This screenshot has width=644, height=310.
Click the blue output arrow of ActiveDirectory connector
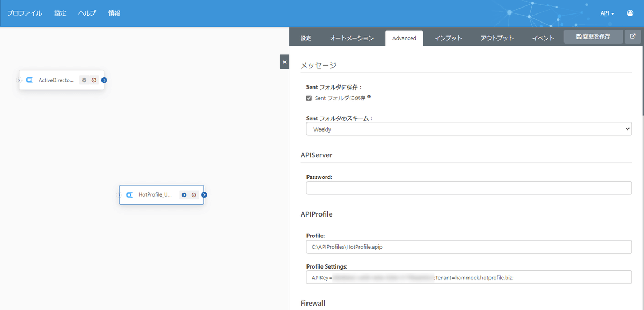pyautogui.click(x=104, y=80)
